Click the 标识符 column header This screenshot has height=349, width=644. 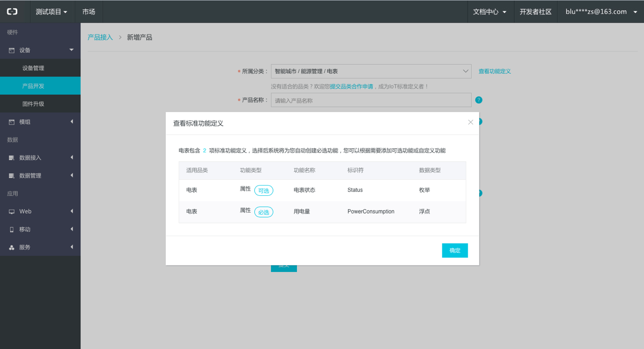tap(355, 170)
